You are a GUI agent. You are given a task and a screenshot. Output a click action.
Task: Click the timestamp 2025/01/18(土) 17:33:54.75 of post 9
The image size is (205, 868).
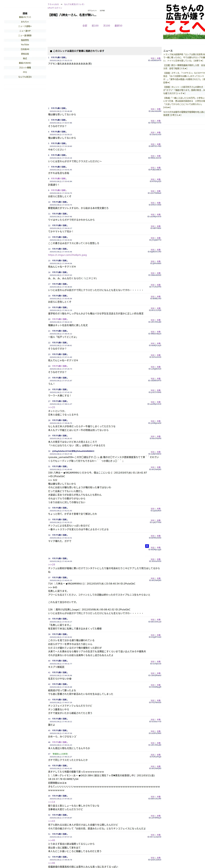pos(61,193)
